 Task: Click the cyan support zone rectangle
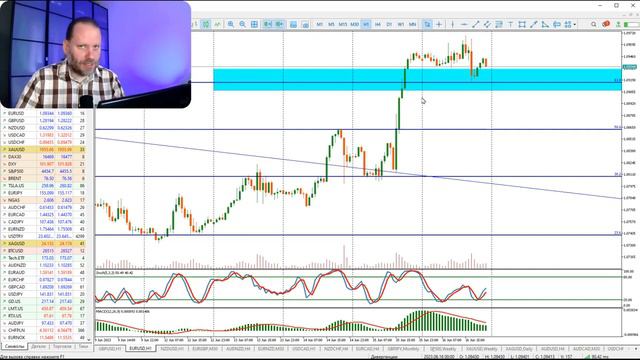[417, 80]
